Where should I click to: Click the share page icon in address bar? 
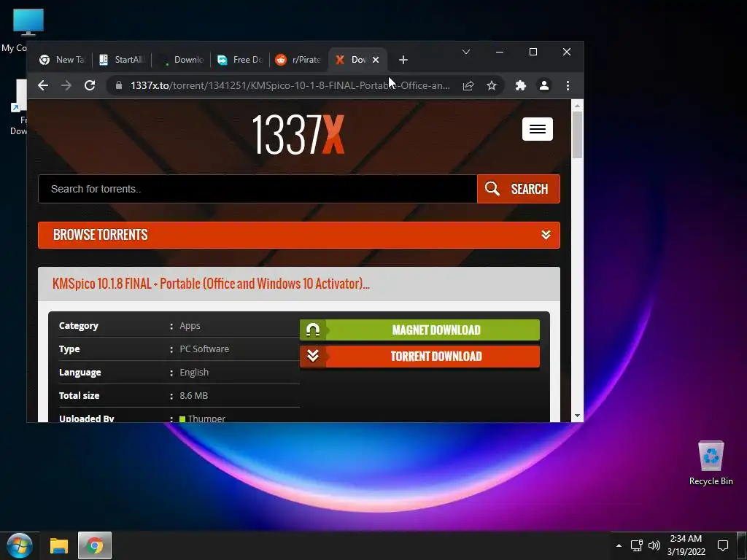point(468,86)
